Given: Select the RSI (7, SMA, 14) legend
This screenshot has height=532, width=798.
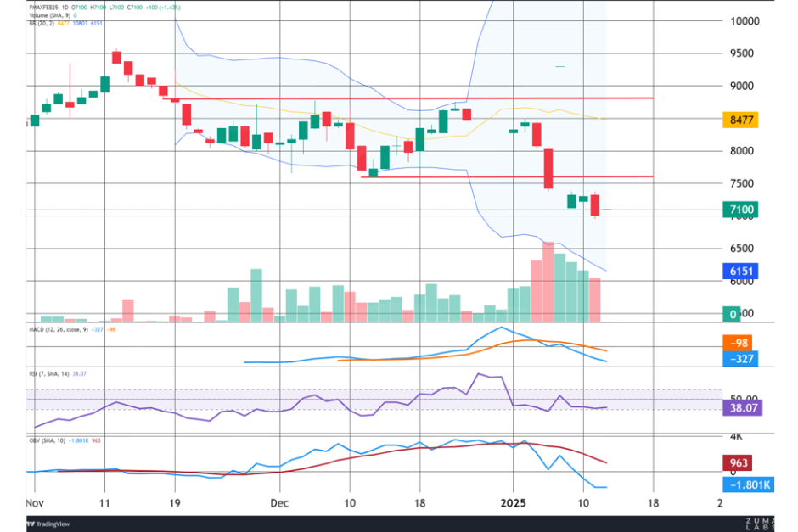Looking at the screenshot, I should (x=49, y=374).
